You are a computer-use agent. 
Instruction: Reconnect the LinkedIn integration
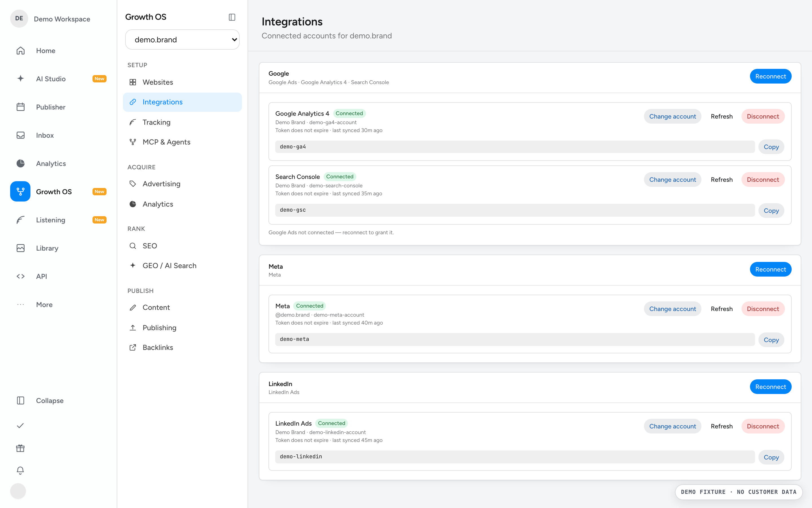(x=770, y=387)
